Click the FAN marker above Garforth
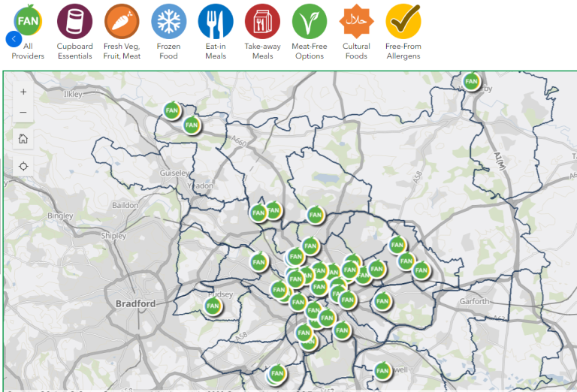Screen dimensions: 577x392 coord(420,270)
